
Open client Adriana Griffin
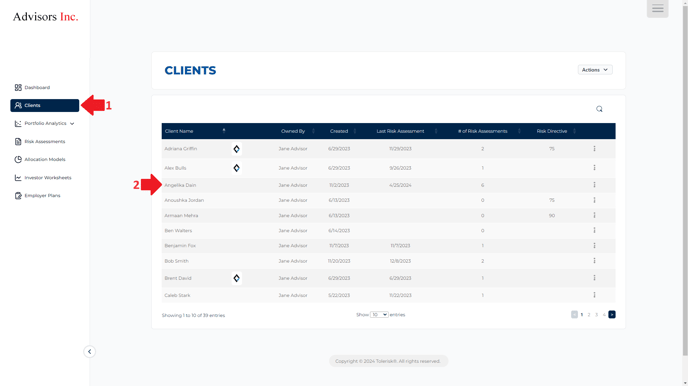click(181, 149)
